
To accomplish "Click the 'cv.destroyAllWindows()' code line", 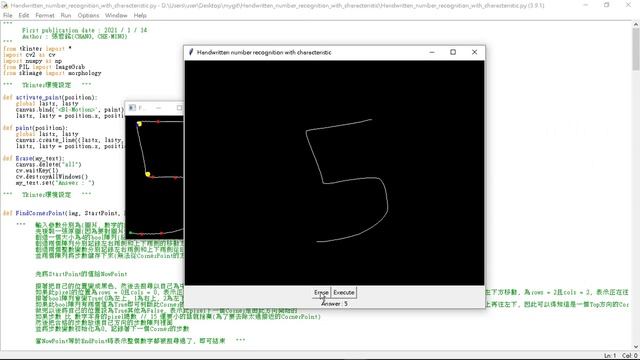I will tap(52, 177).
